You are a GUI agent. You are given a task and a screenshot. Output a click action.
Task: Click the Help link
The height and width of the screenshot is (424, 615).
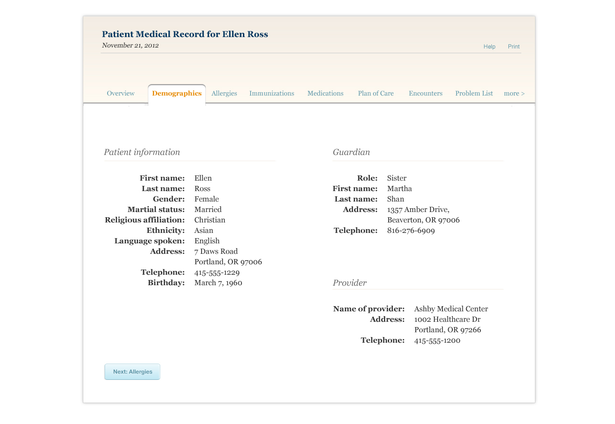click(x=489, y=46)
